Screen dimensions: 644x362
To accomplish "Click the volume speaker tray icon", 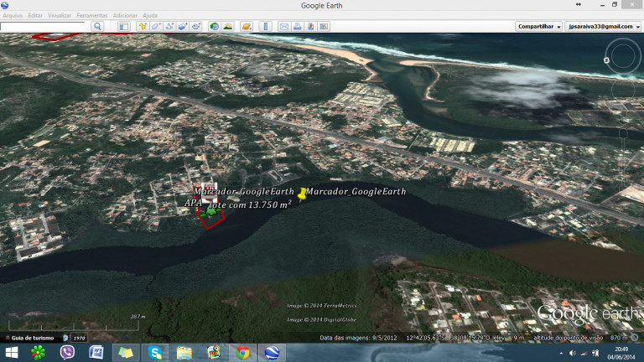I will click(x=572, y=354).
